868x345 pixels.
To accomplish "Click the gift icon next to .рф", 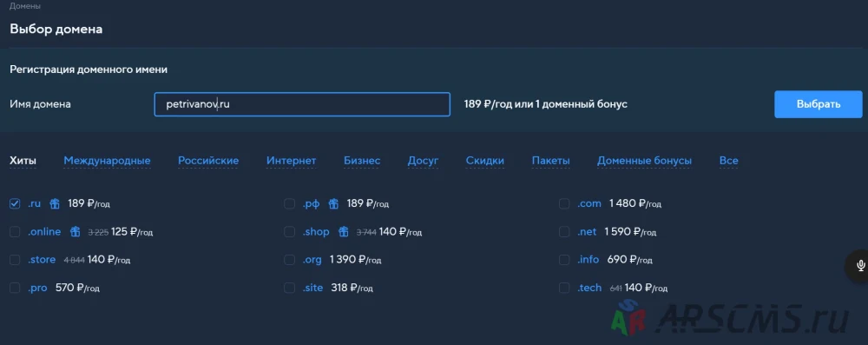I will click(333, 203).
